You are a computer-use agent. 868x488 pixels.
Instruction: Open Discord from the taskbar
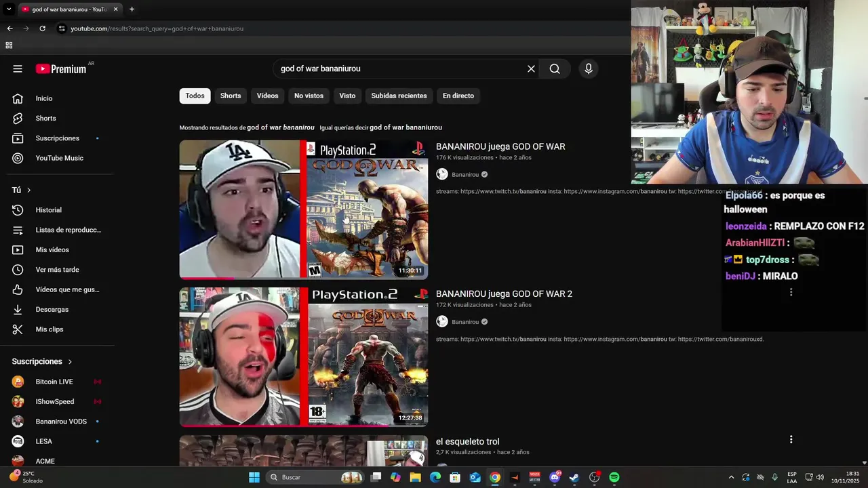[x=555, y=477]
